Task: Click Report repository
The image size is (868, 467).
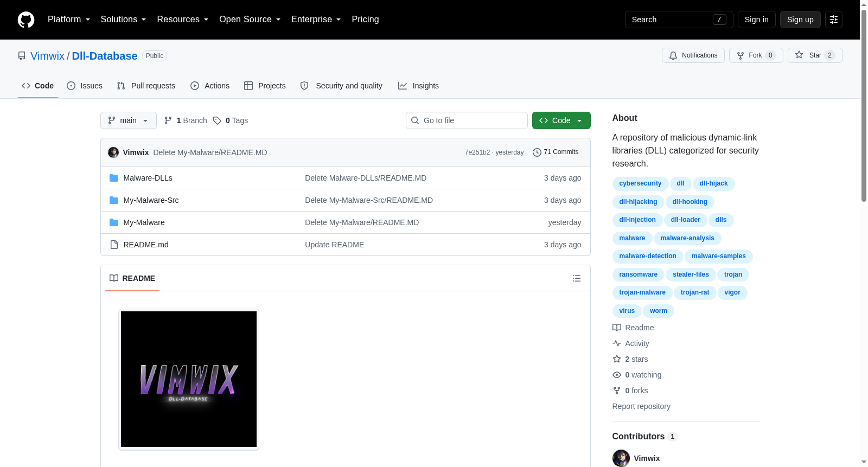Action: tap(641, 406)
